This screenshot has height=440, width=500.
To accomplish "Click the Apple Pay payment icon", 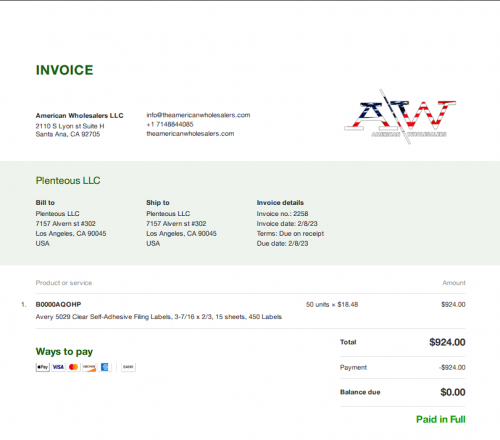I will [x=43, y=367].
